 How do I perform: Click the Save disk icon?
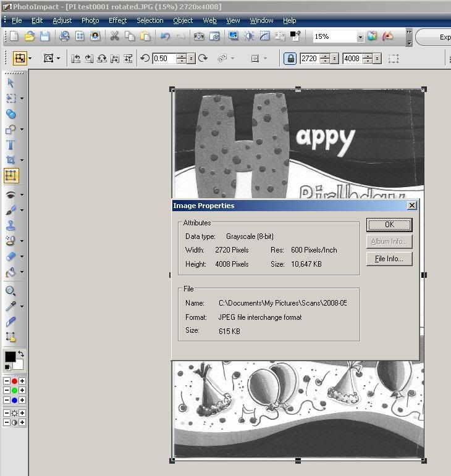pos(45,36)
